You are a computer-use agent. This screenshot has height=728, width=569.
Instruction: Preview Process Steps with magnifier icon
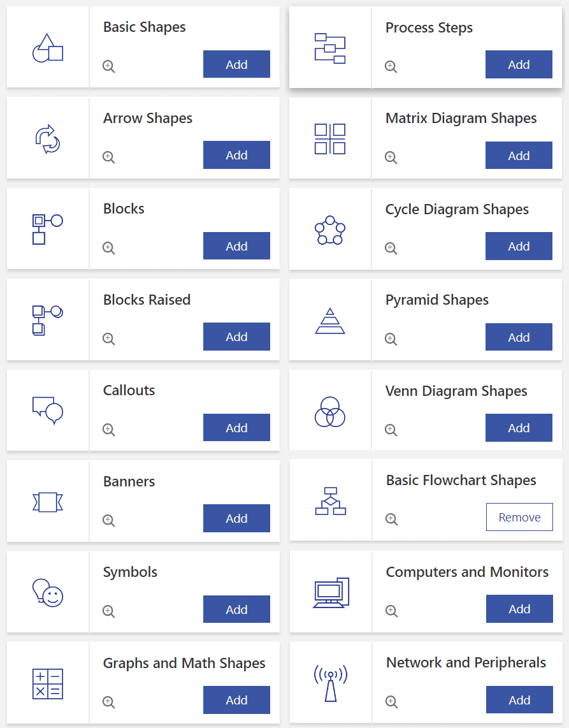pyautogui.click(x=391, y=66)
